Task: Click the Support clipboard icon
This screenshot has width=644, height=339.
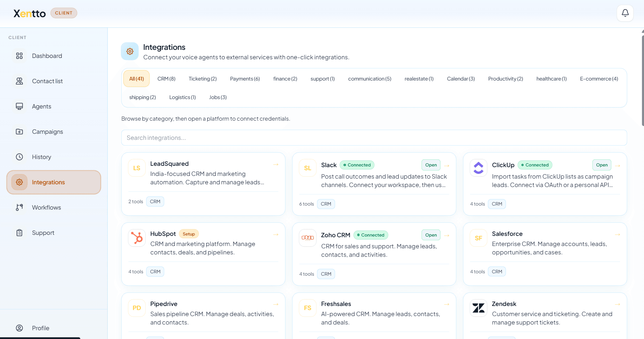Action: point(20,233)
